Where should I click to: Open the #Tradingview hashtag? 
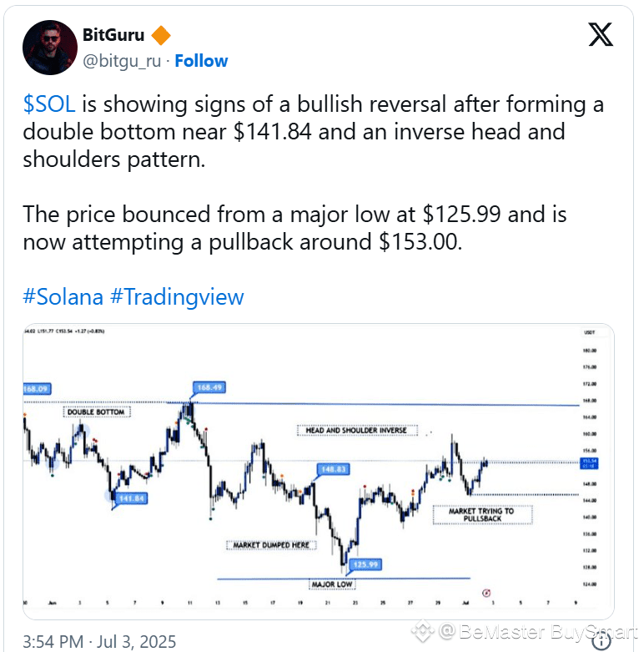(177, 297)
